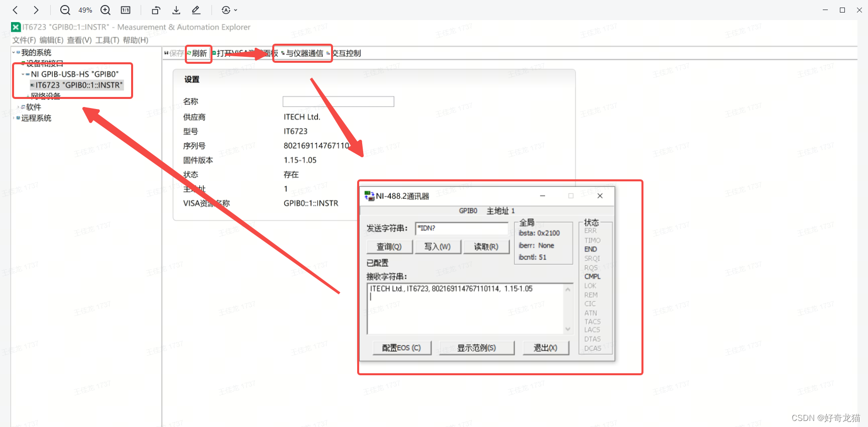Zoom out of the image
The height and width of the screenshot is (427, 868).
click(65, 10)
